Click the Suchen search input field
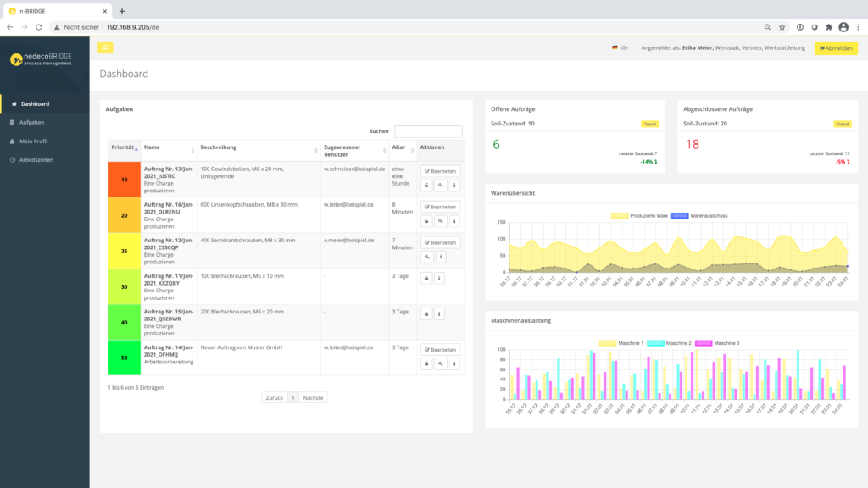Viewport: 868px width, 488px height. click(x=428, y=131)
